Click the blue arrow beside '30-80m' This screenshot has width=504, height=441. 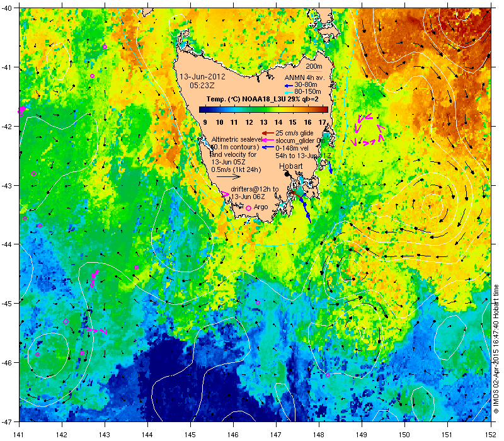point(289,86)
